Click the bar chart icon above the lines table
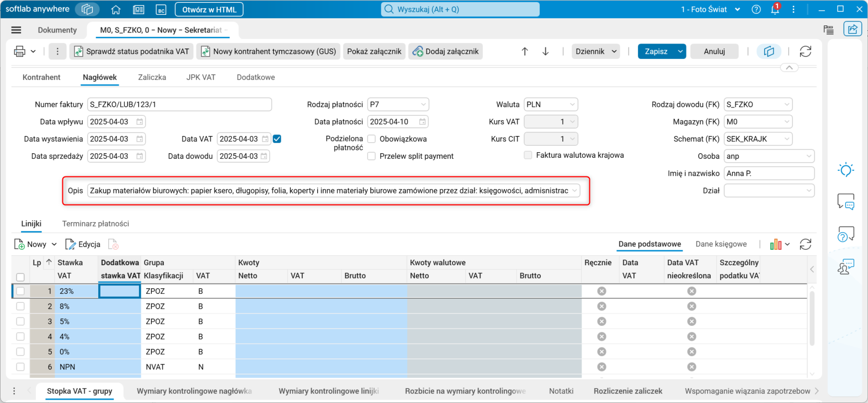The image size is (868, 403). pyautogui.click(x=776, y=244)
